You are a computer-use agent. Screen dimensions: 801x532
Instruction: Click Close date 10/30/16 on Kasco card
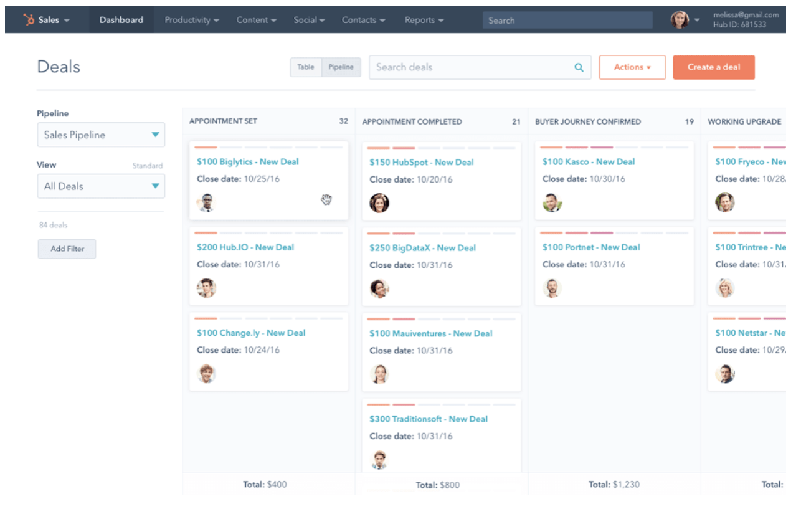pos(584,179)
